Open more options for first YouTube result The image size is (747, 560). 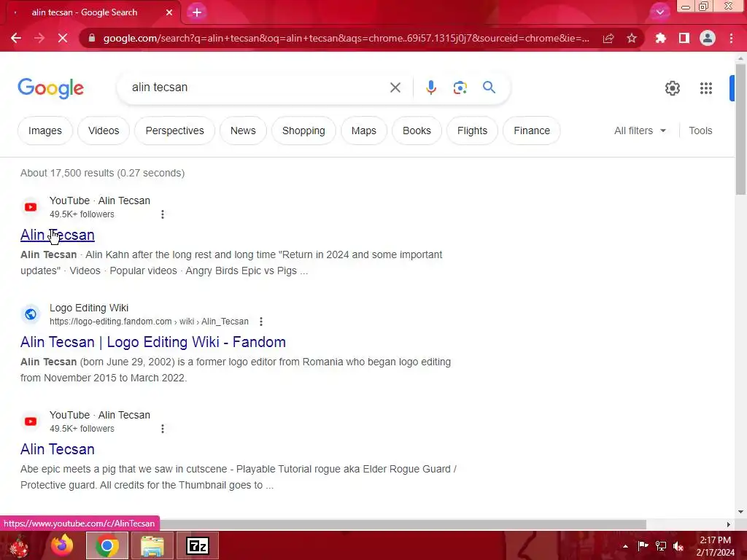[x=163, y=214]
